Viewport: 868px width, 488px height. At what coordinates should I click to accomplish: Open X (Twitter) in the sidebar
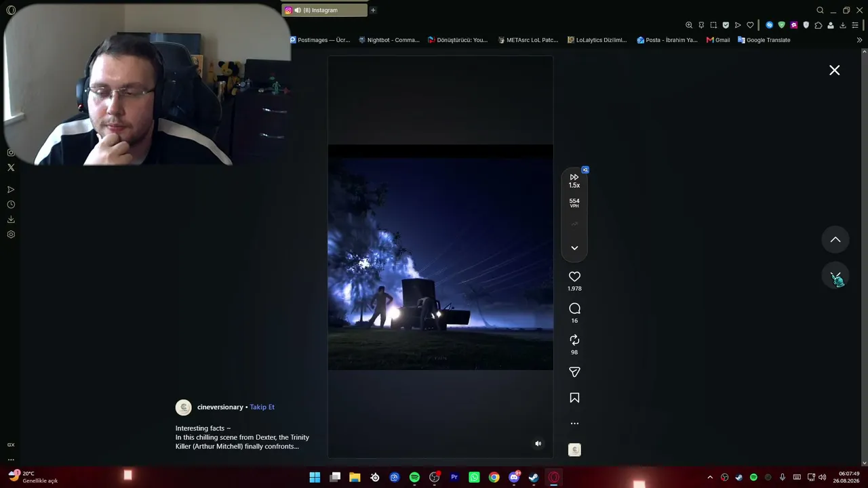(x=11, y=167)
